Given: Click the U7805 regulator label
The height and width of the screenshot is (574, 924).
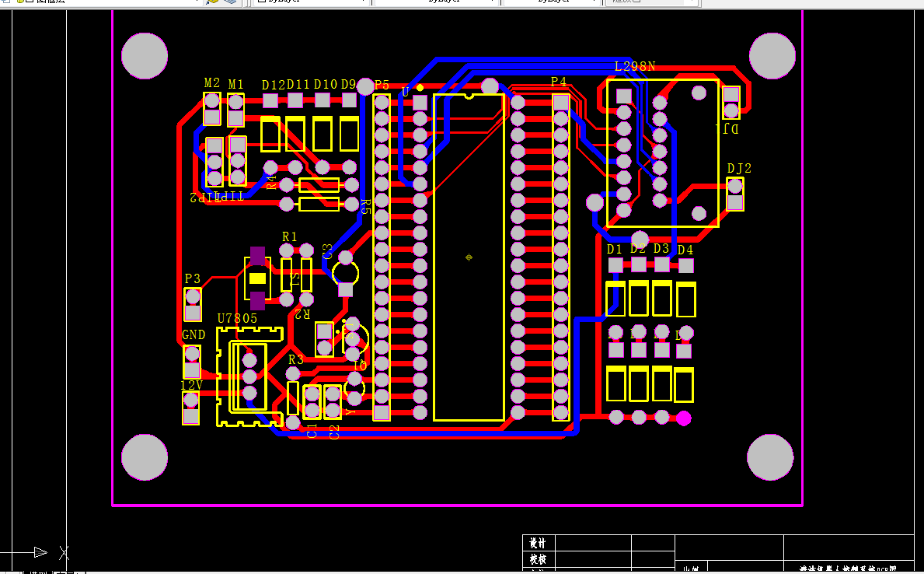Looking at the screenshot, I should tap(238, 319).
